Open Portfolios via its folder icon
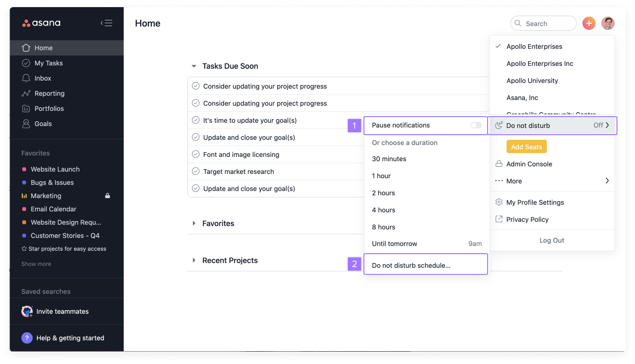This screenshot has height=364, width=635. point(26,109)
